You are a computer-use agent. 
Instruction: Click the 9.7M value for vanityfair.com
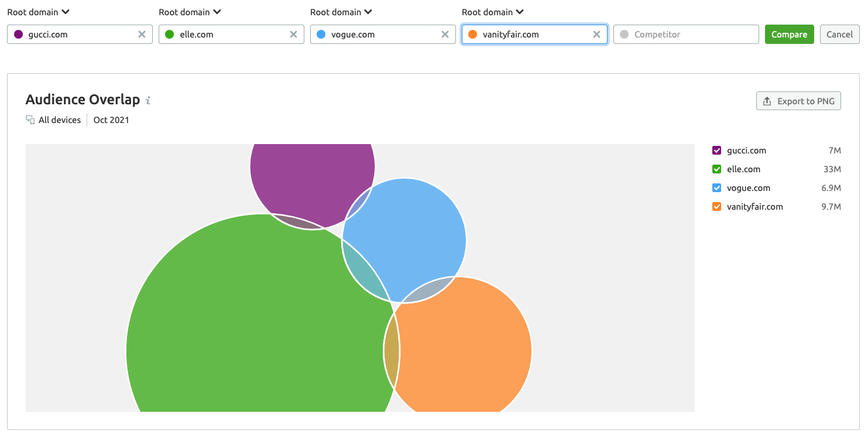point(831,207)
